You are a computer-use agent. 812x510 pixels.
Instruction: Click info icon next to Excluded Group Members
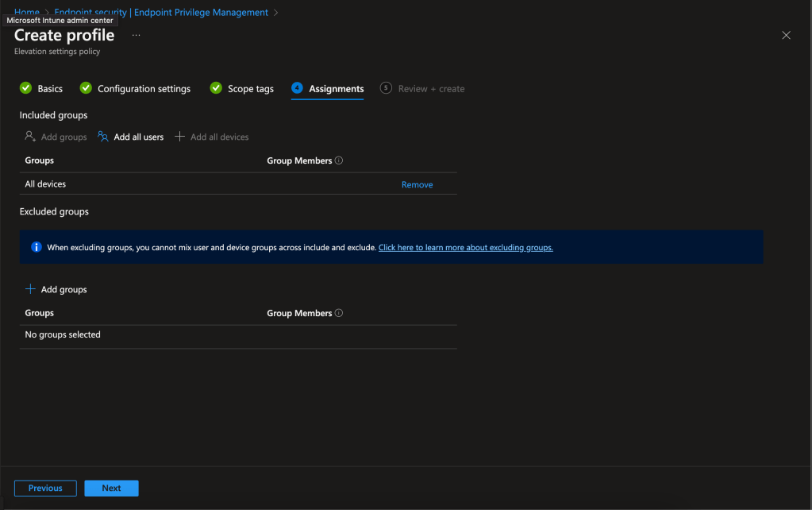tap(339, 313)
